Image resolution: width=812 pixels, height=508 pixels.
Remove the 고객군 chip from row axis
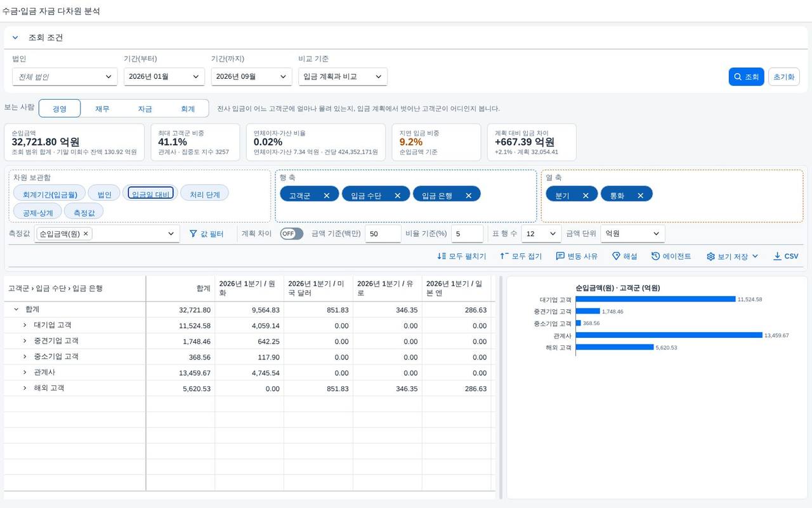point(327,196)
